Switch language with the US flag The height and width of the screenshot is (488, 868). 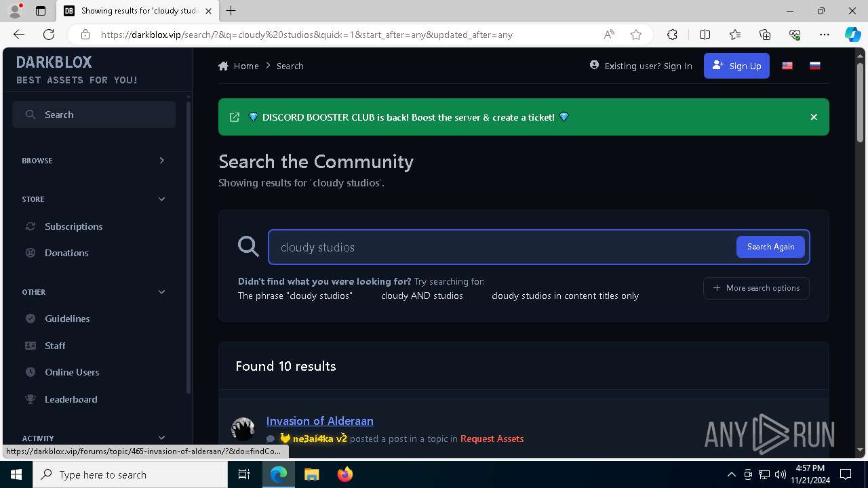(787, 66)
